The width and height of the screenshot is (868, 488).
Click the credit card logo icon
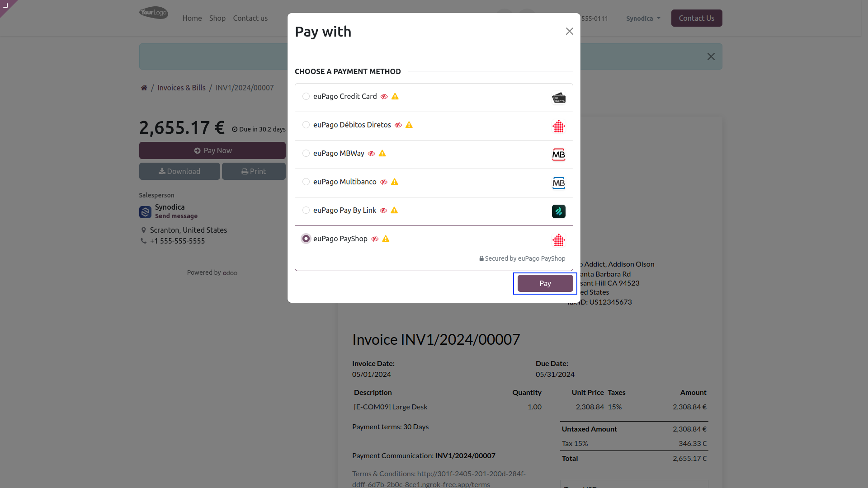(x=559, y=98)
